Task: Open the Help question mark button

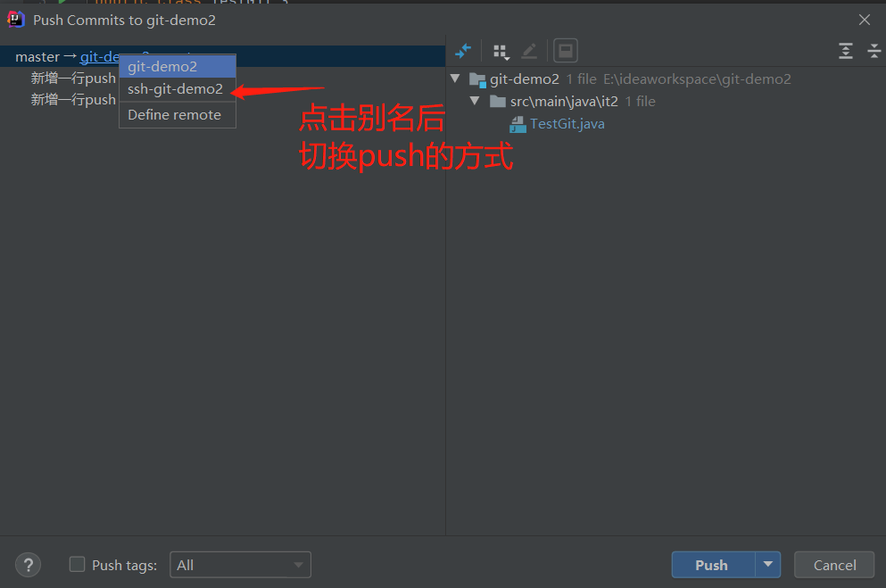Action: click(x=29, y=565)
